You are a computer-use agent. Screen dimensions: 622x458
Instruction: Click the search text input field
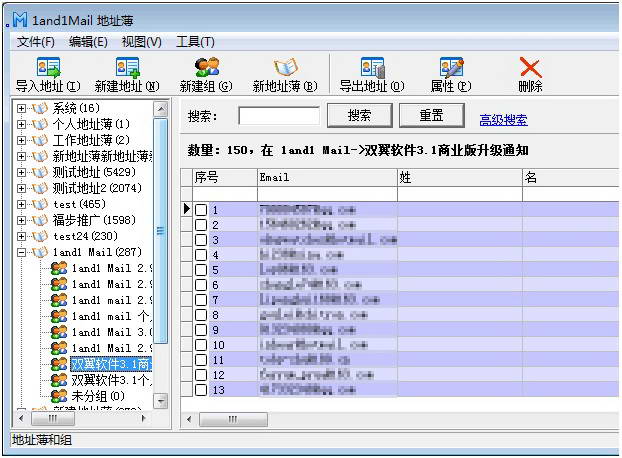coord(279,116)
